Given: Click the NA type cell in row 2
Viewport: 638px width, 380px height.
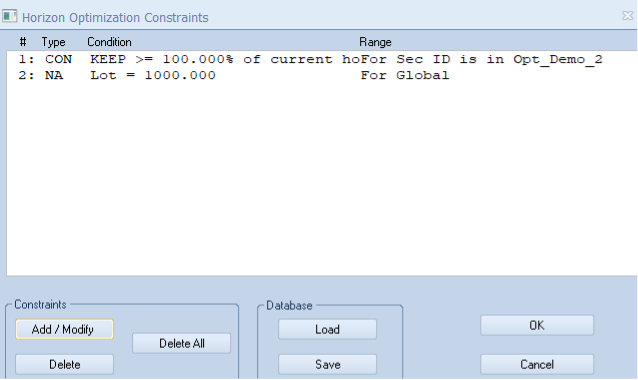Looking at the screenshot, I should click(x=54, y=75).
